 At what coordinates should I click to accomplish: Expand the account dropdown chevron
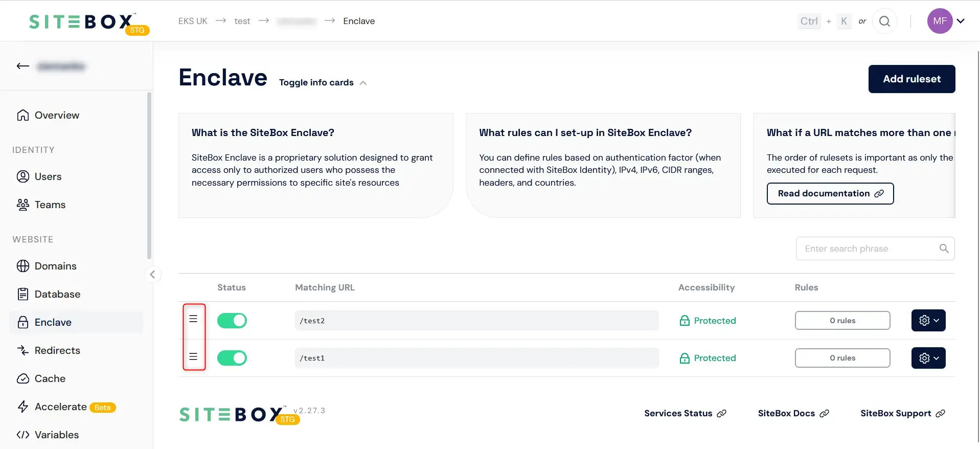point(961,21)
